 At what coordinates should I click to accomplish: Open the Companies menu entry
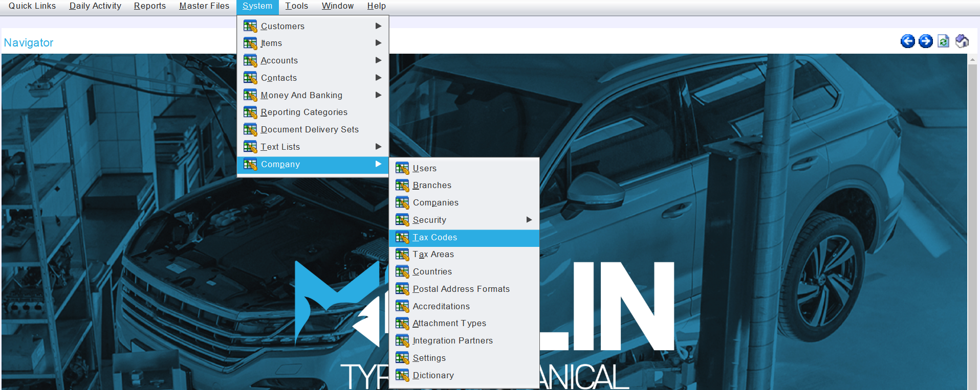tap(464, 202)
